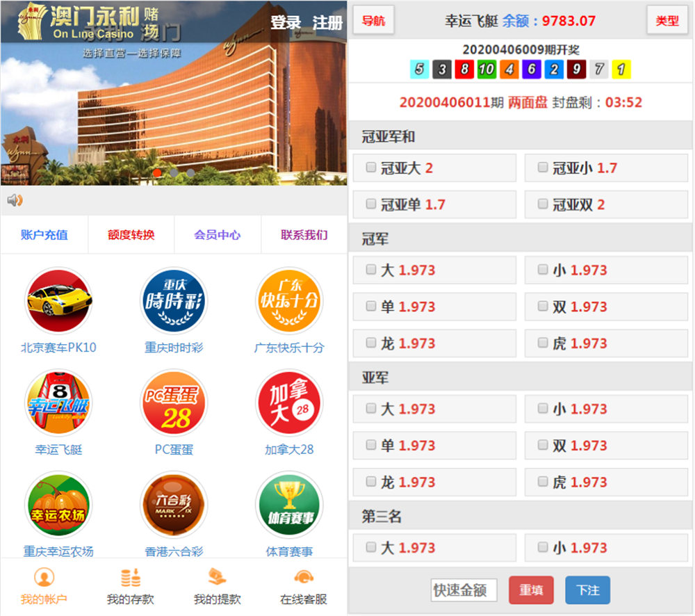
Task: Click the 登录 login link
Action: 286,22
